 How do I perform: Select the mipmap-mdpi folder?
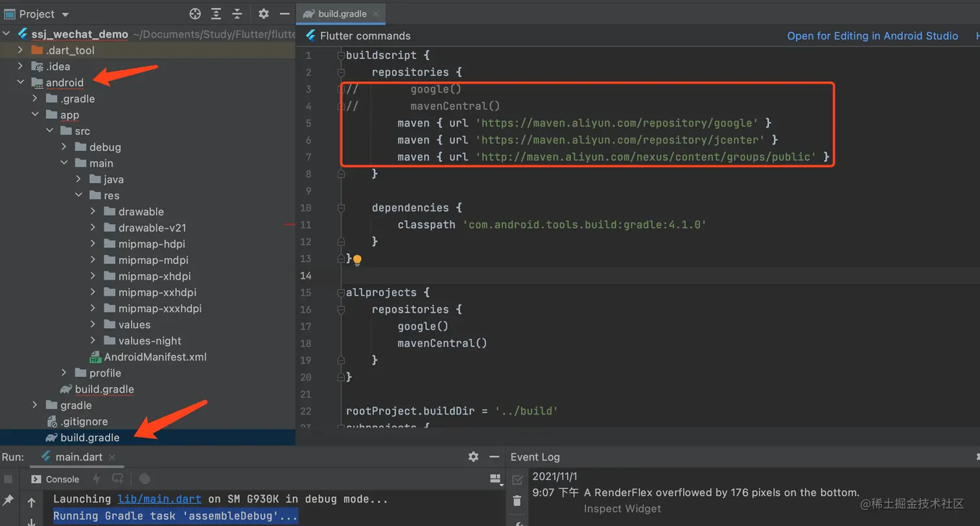[x=154, y=260]
